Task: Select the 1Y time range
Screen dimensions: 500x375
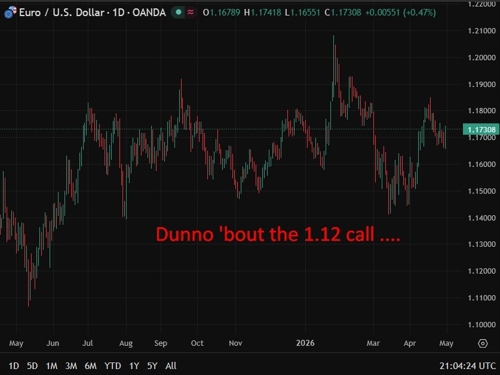Action: click(134, 366)
